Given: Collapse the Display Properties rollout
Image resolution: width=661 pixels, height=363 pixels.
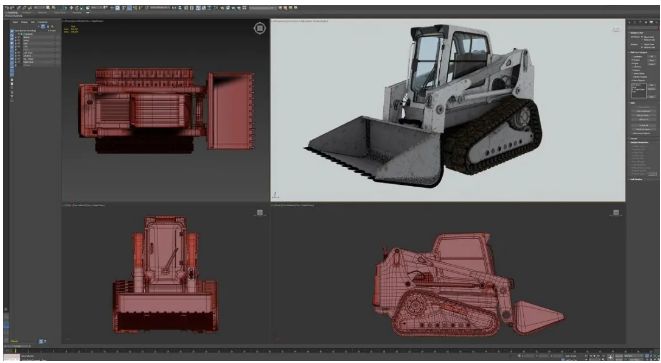Looking at the screenshot, I should (639, 142).
